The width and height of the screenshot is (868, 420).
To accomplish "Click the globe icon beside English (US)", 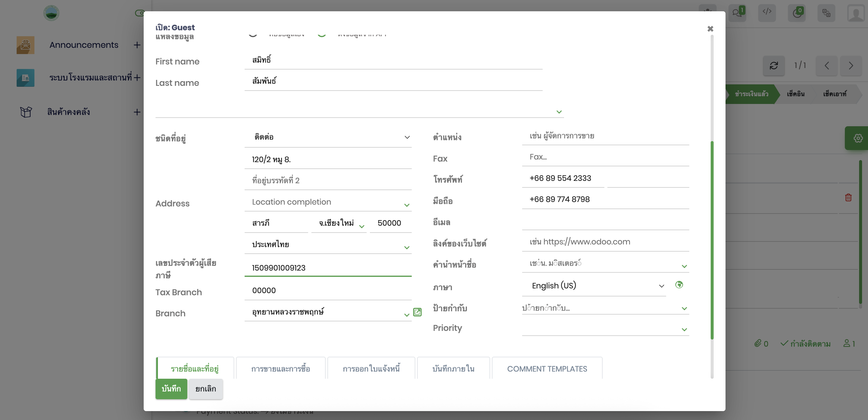I will [x=679, y=285].
